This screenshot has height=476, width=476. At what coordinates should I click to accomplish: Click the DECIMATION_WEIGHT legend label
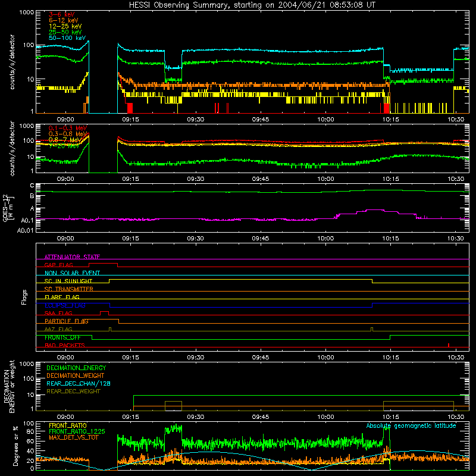(76, 375)
